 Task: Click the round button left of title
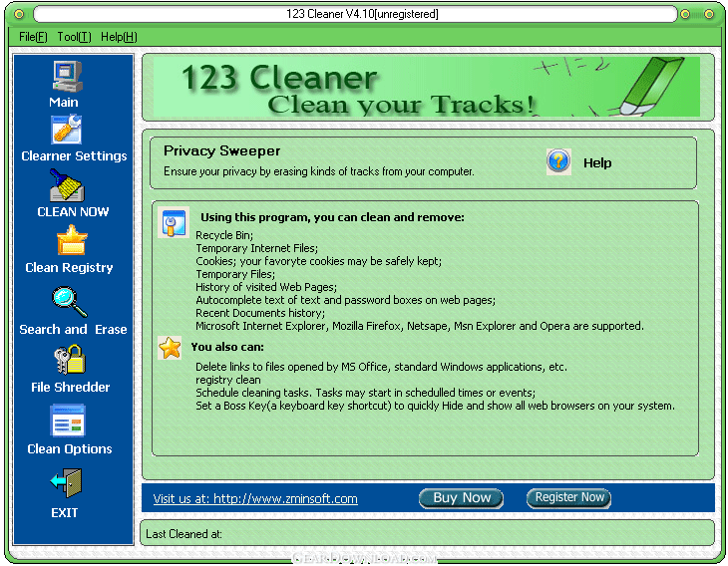click(x=19, y=14)
